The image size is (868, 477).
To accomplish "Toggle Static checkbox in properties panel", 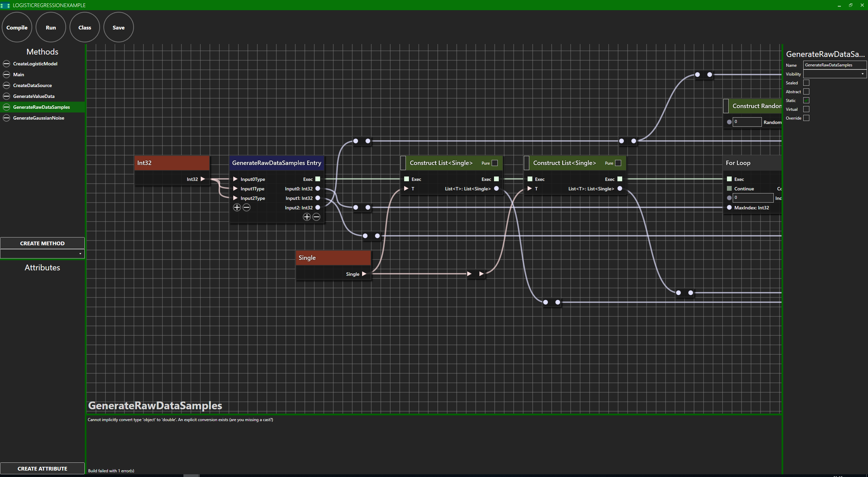I will 806,101.
